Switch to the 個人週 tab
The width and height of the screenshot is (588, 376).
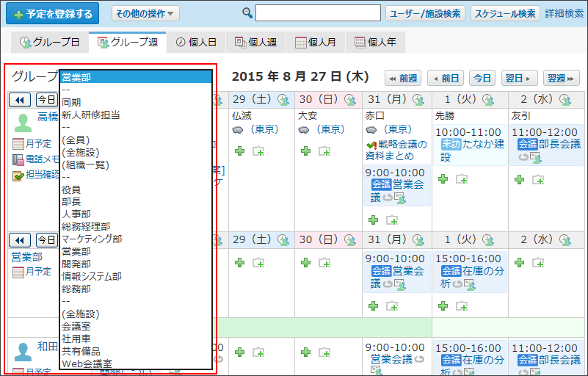pyautogui.click(x=255, y=42)
